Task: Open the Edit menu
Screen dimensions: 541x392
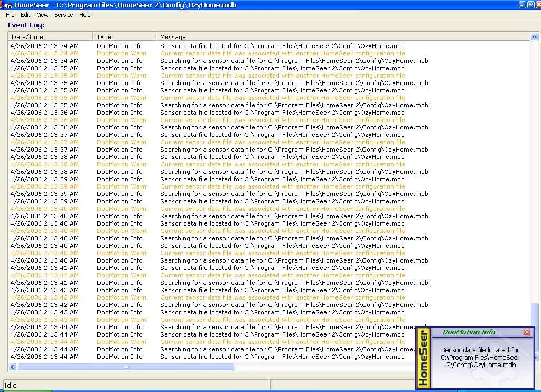Action: 25,15
